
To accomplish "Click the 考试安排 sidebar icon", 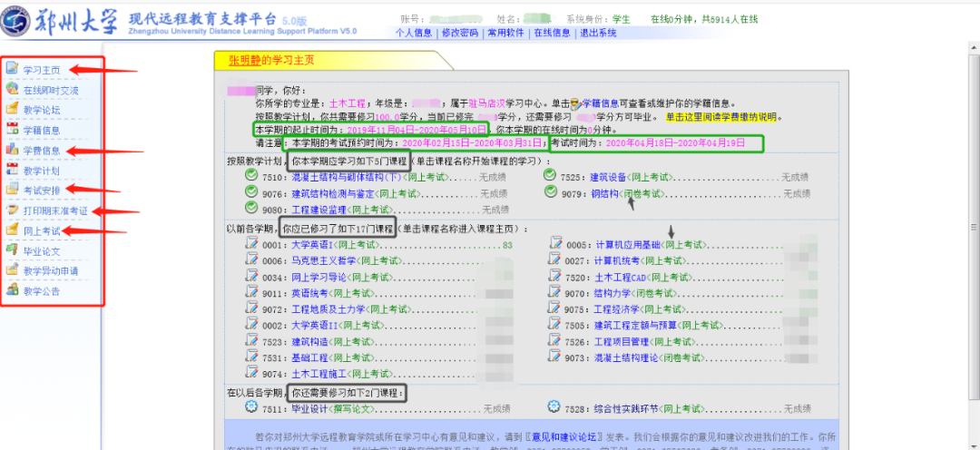I will point(12,190).
